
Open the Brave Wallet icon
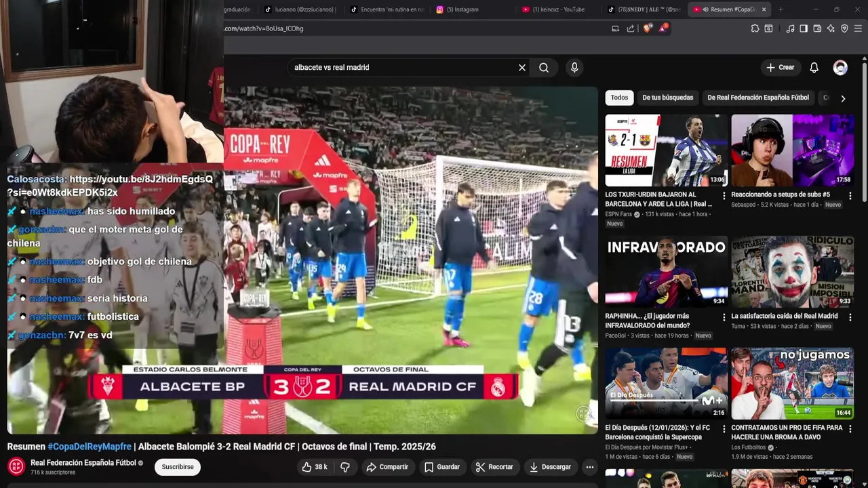point(817,28)
